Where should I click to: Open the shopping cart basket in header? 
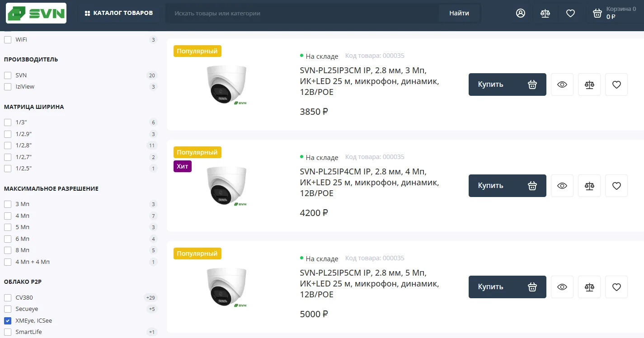tap(597, 13)
